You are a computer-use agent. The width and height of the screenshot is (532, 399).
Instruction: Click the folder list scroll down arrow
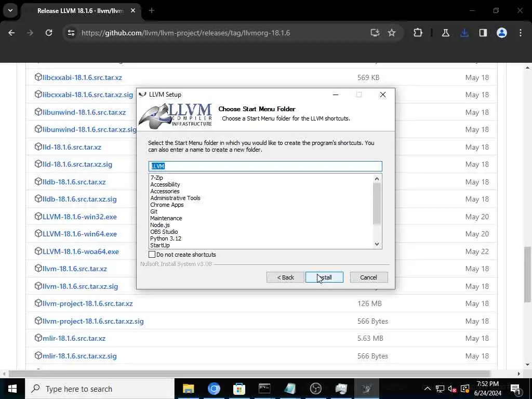pos(377,244)
